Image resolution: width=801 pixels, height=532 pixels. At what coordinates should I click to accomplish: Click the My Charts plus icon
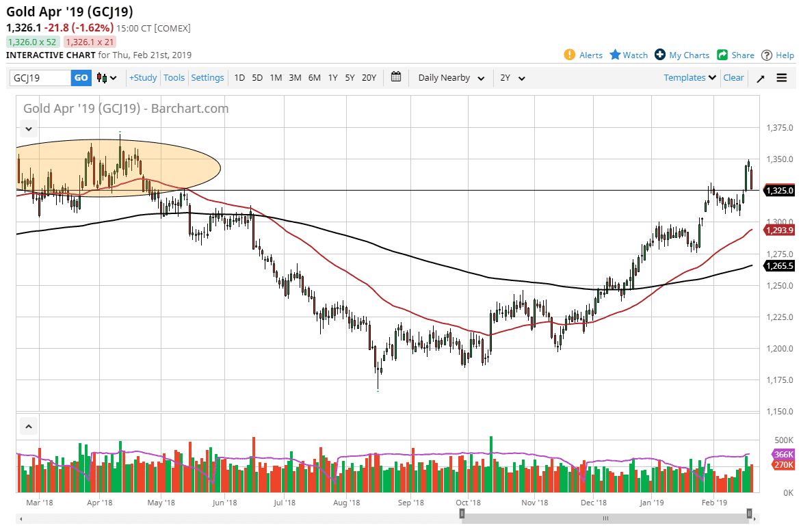(x=660, y=55)
